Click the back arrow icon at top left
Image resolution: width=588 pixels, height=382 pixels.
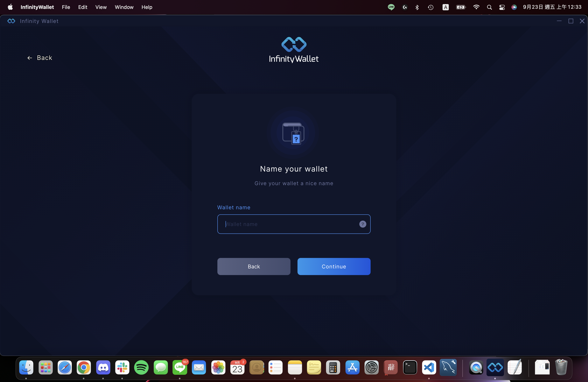pos(30,58)
